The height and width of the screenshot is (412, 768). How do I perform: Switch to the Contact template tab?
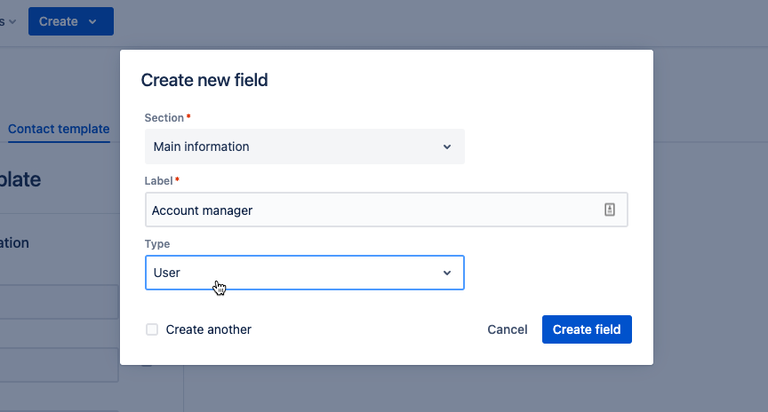[x=58, y=129]
